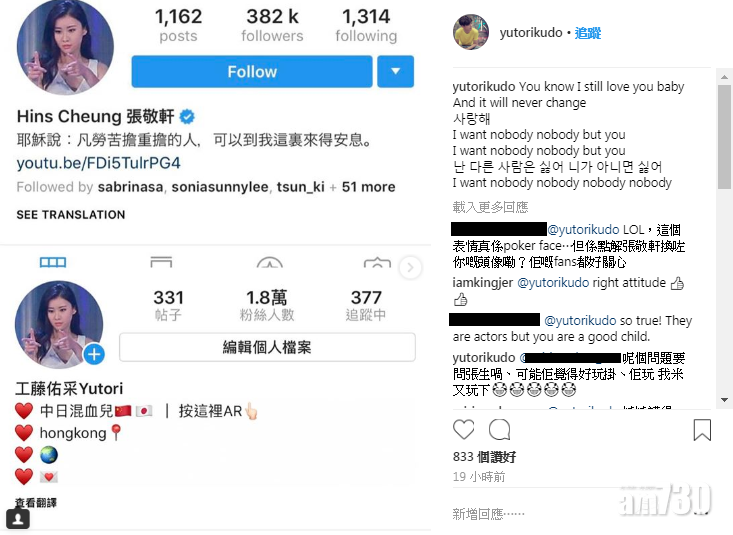733x535 pixels.
Task: Advance tabs with the right chevron arrow
Action: [410, 268]
